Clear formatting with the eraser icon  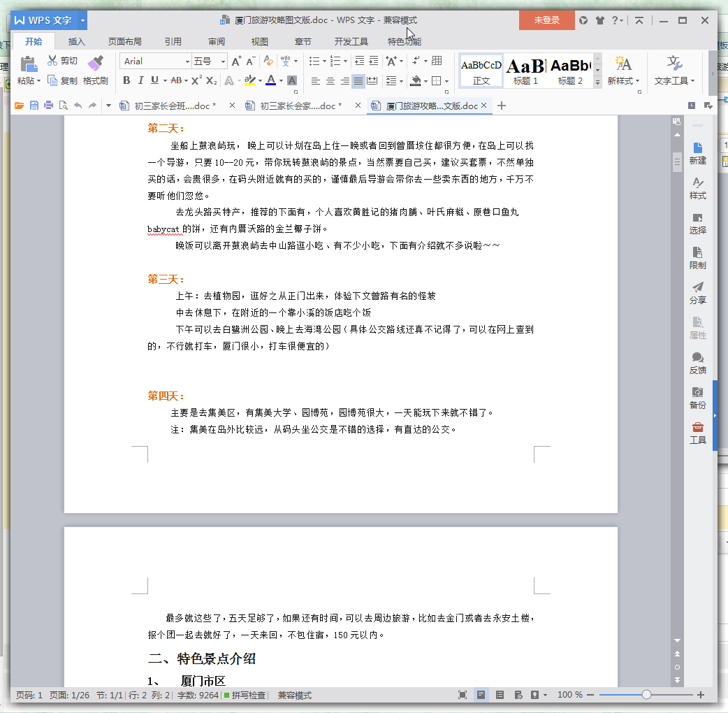[268, 61]
